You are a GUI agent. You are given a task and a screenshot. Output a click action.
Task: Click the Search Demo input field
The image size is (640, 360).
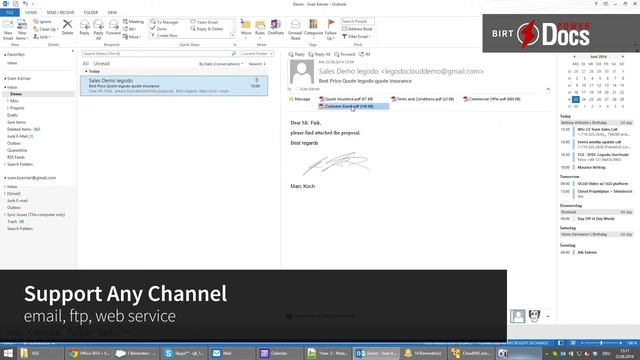156,53
